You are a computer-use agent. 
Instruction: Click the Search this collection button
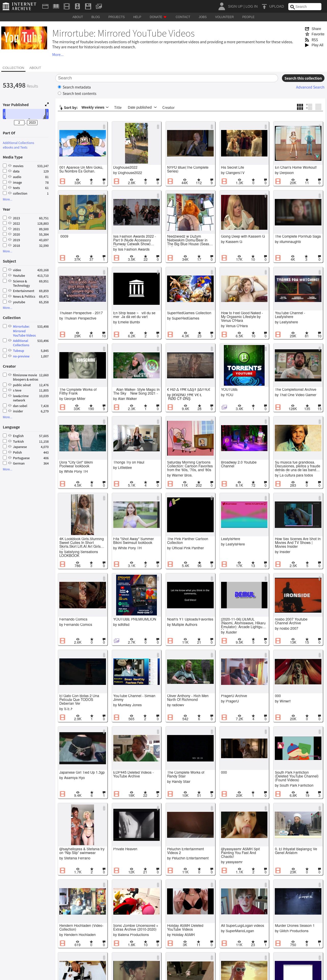(303, 78)
